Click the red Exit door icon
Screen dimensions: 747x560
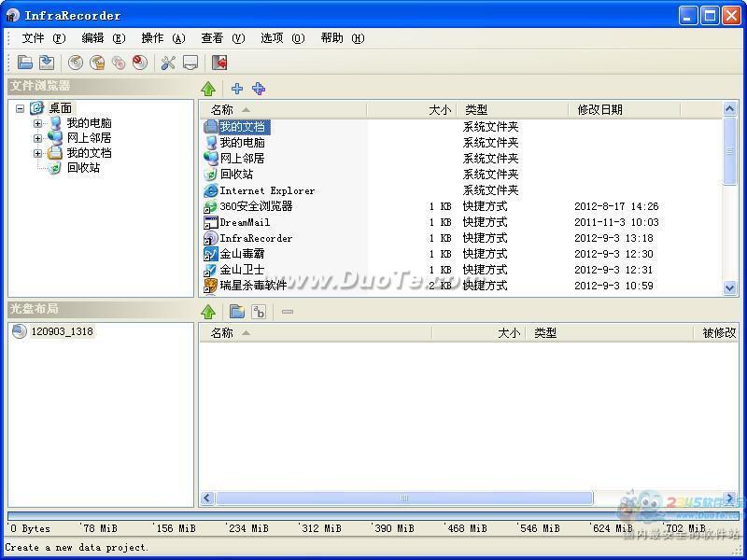coord(219,63)
